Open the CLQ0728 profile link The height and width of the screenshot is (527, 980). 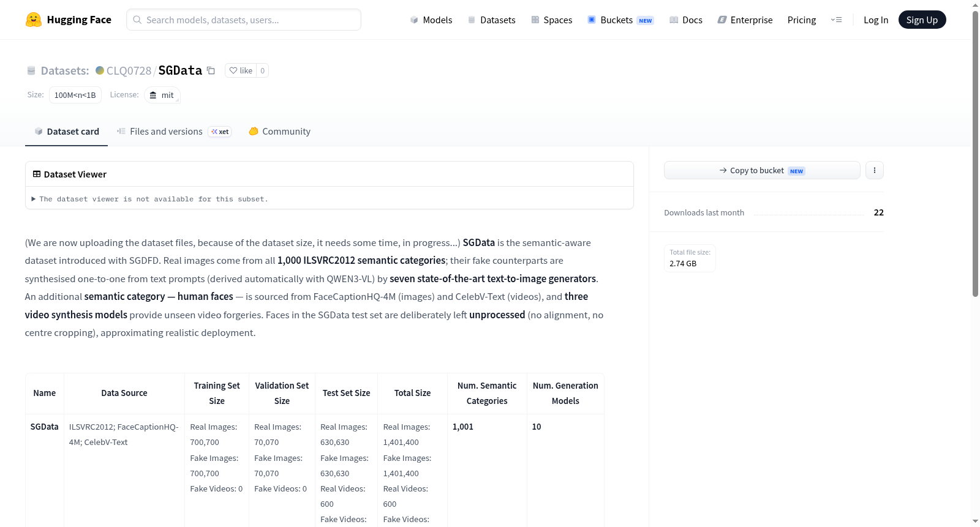[x=129, y=70]
